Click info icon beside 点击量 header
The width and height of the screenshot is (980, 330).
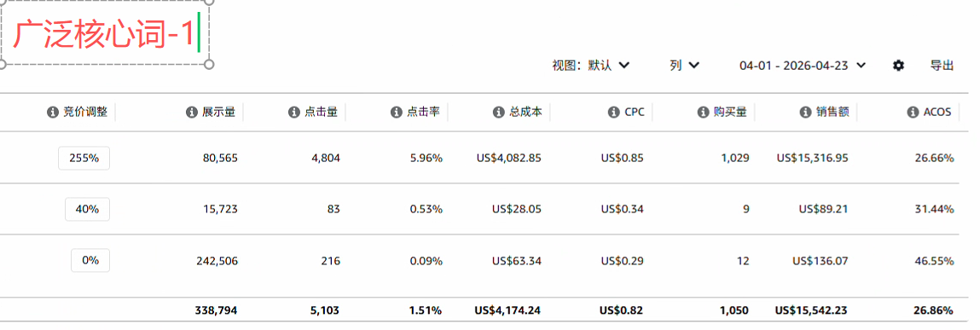click(293, 112)
